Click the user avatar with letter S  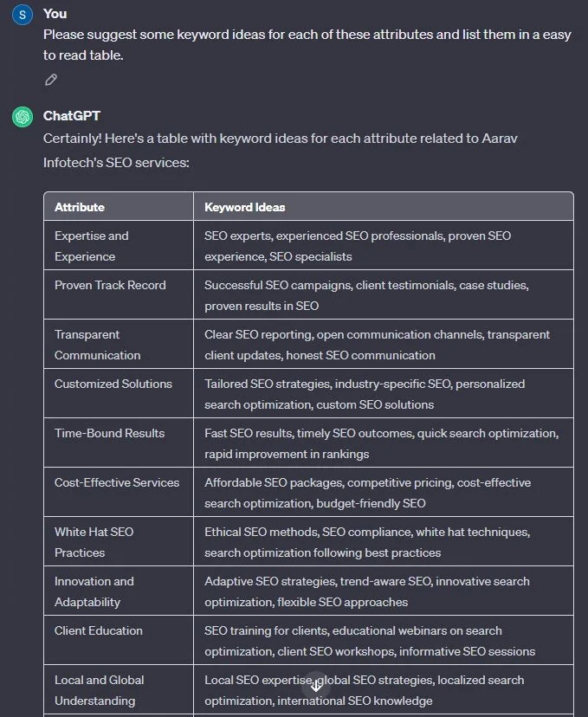pos(23,15)
